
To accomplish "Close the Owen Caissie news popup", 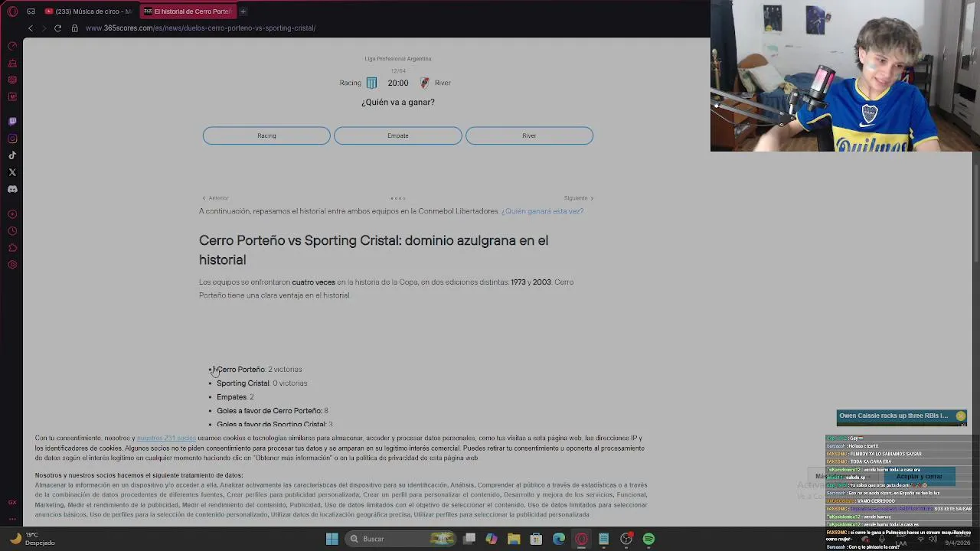I will pos(961,416).
